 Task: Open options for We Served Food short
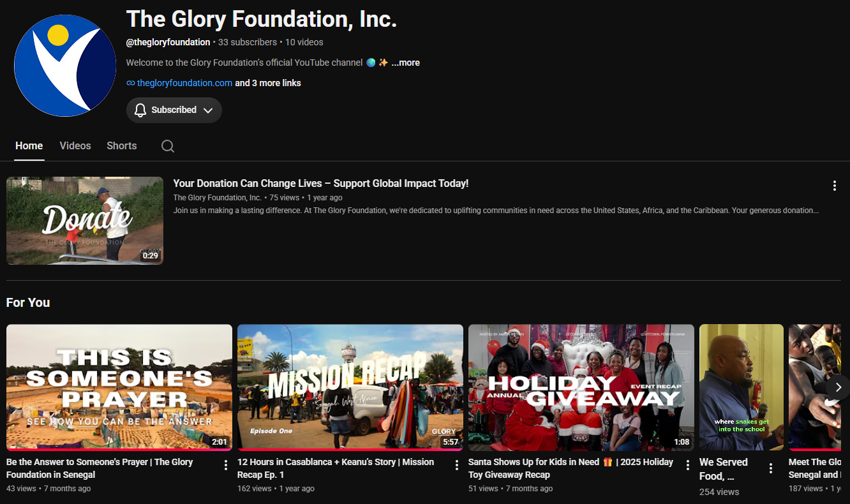(x=771, y=468)
